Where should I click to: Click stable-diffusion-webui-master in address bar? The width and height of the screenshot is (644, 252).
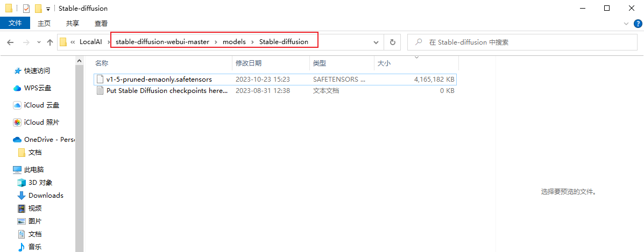point(162,42)
